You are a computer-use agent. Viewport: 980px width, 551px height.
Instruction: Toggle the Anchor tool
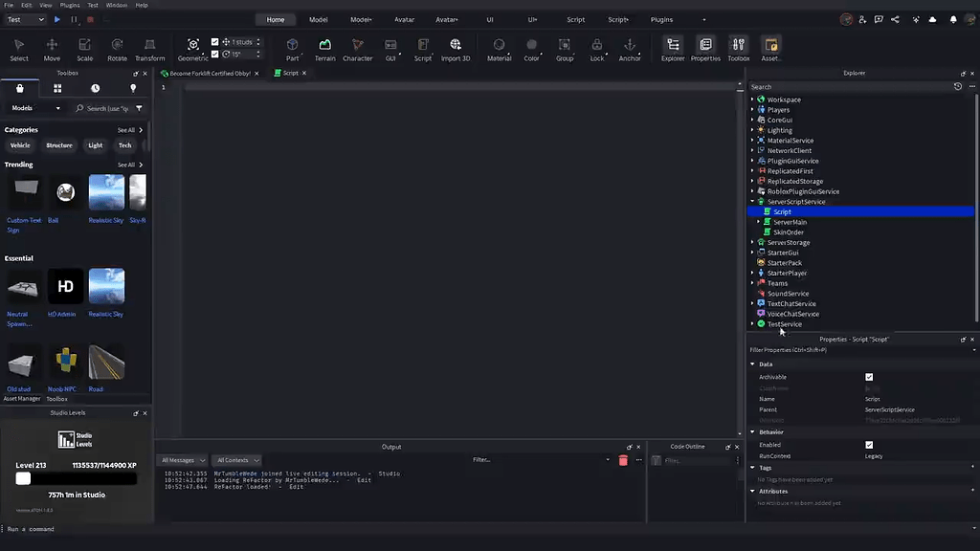coord(630,50)
